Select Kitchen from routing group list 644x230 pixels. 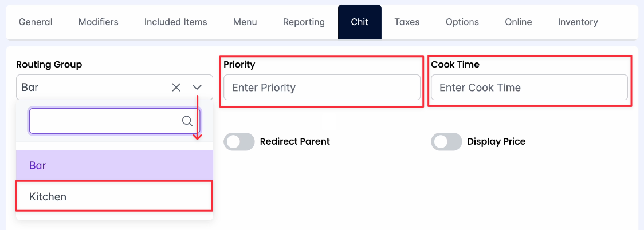click(115, 196)
